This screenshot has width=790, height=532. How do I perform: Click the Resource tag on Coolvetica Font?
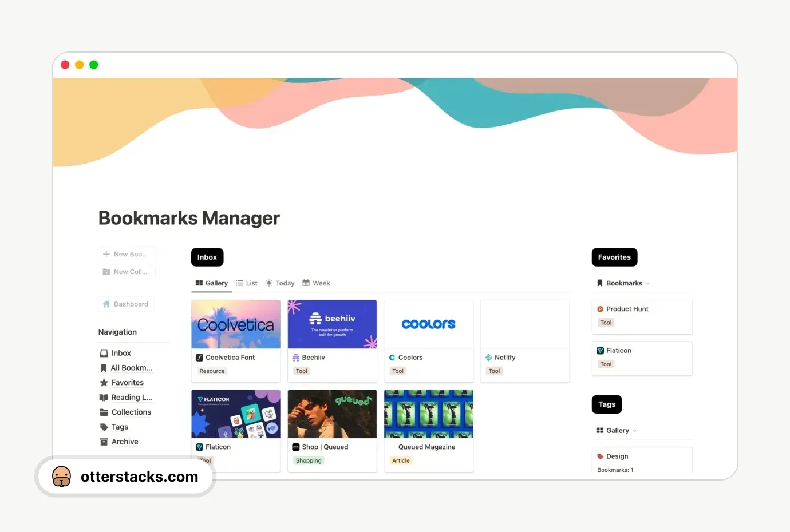(x=212, y=371)
